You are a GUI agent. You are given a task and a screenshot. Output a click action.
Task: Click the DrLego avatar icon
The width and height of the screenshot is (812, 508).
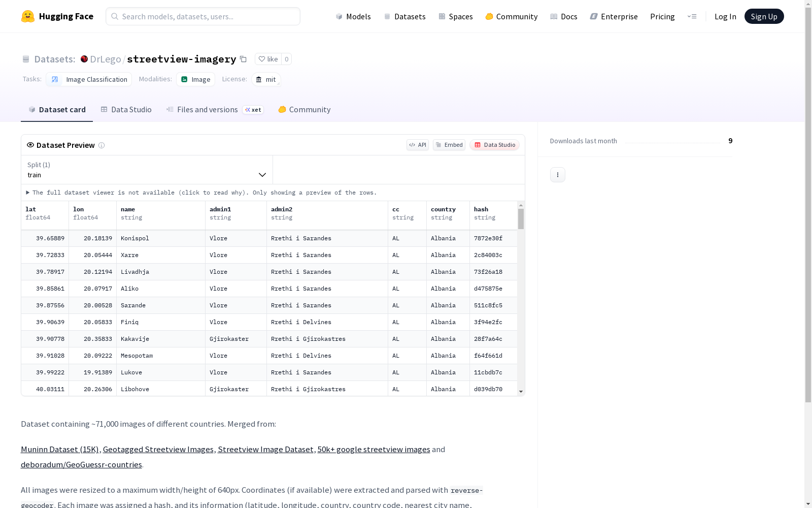pos(84,59)
